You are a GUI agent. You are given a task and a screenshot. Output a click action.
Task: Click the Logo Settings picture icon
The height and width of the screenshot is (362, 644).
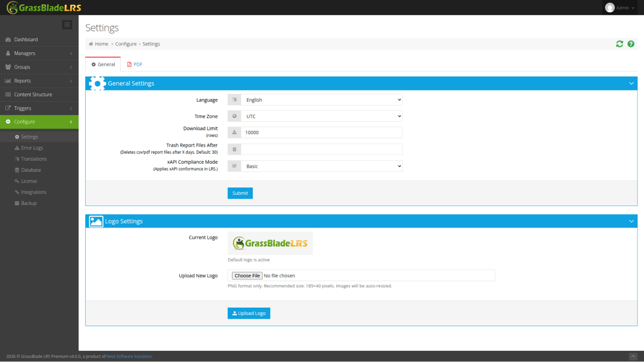point(96,221)
